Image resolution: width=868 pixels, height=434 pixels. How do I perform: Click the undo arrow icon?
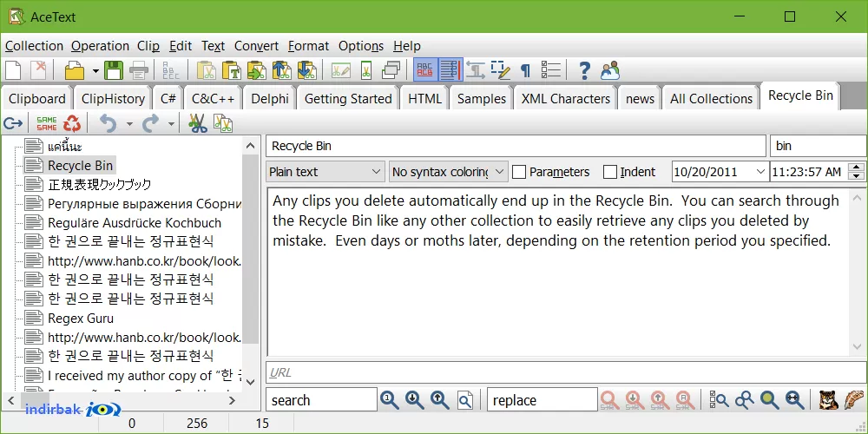(108, 123)
